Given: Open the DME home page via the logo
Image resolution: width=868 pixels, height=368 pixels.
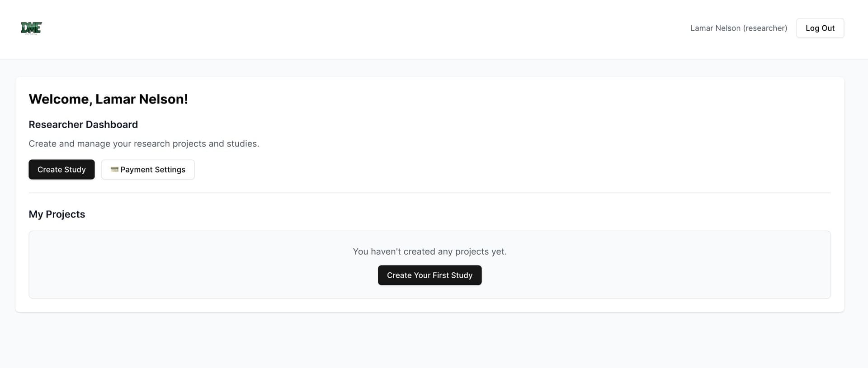Looking at the screenshot, I should point(31,28).
